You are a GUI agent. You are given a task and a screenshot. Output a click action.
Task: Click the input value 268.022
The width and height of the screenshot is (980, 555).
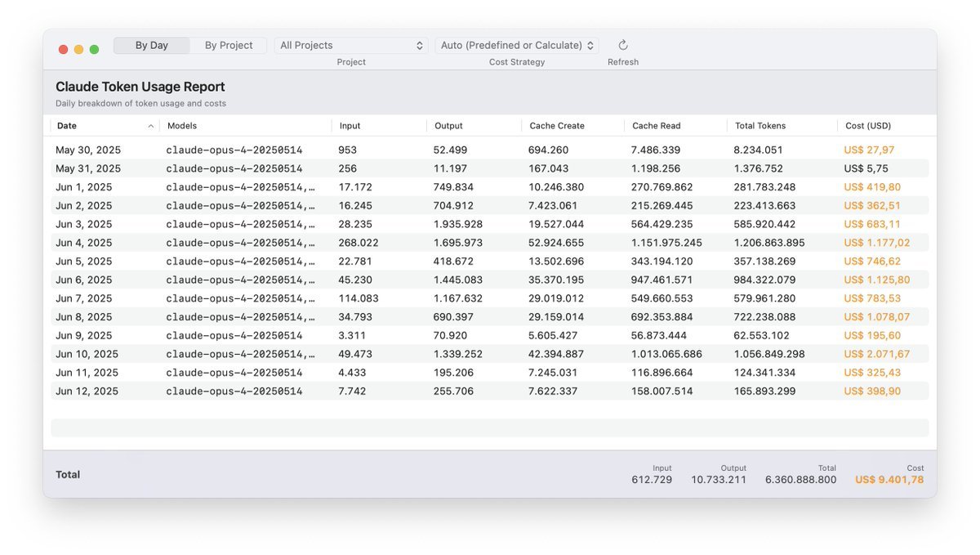coord(359,243)
